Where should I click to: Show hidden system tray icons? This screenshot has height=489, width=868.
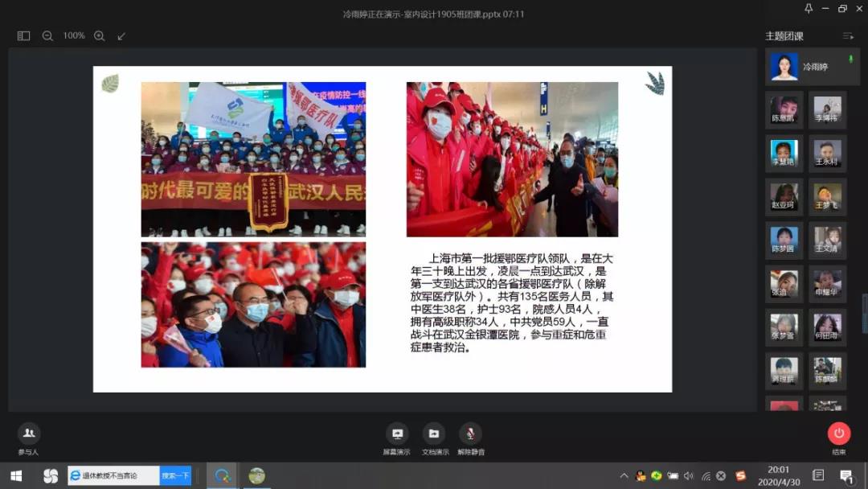tap(624, 475)
